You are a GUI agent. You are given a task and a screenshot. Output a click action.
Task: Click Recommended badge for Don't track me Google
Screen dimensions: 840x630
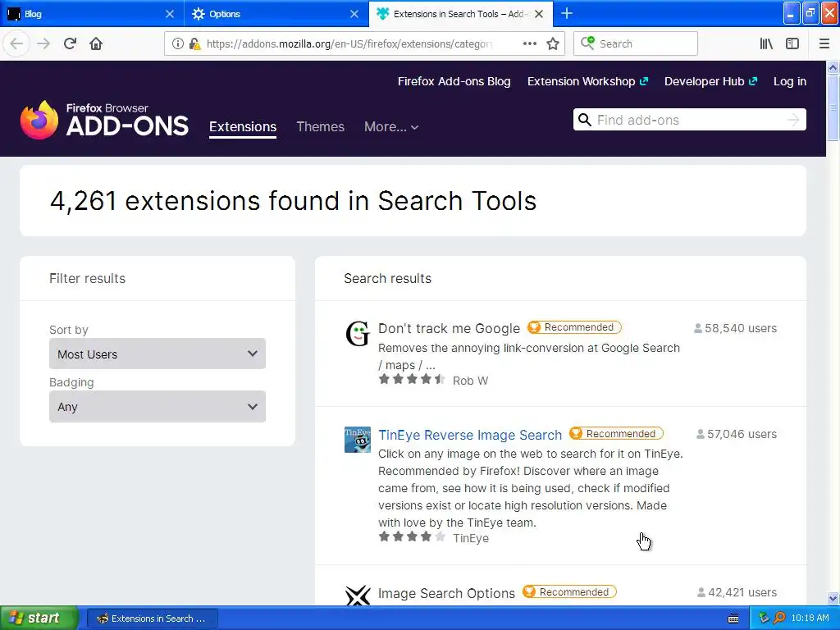tap(574, 327)
